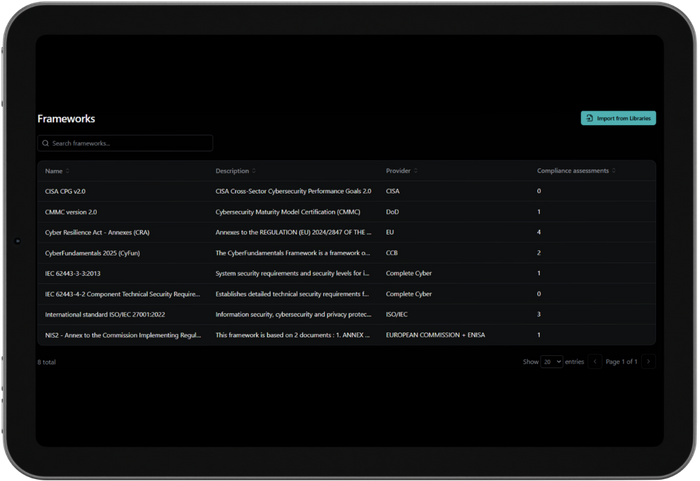Open the Show entries count dropdown
700x481 pixels.
click(551, 362)
